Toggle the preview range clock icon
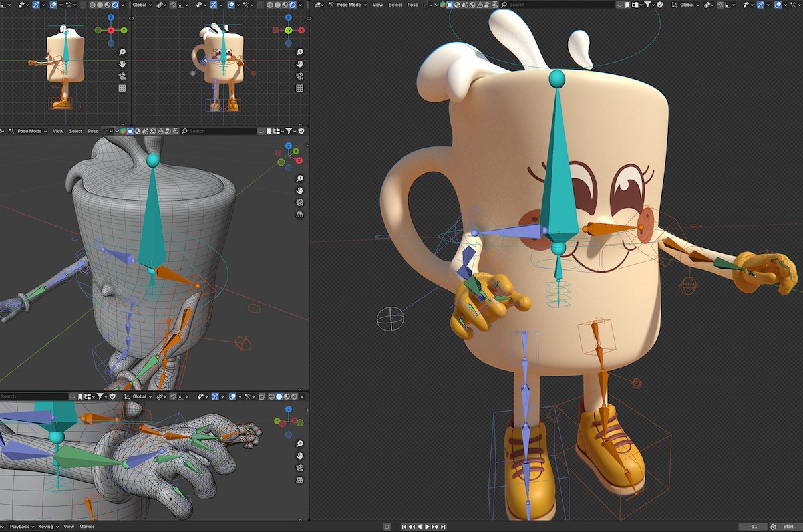 click(773, 527)
